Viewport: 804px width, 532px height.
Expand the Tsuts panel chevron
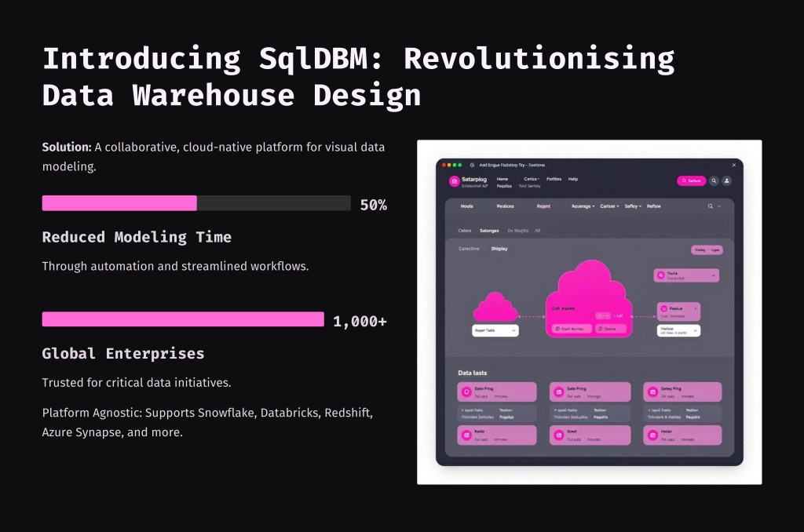tap(713, 275)
